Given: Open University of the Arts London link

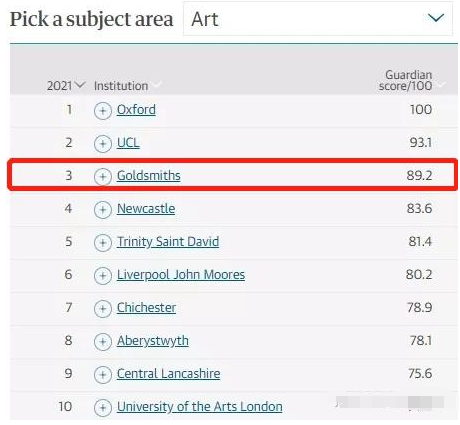Looking at the screenshot, I should pyautogui.click(x=199, y=407).
